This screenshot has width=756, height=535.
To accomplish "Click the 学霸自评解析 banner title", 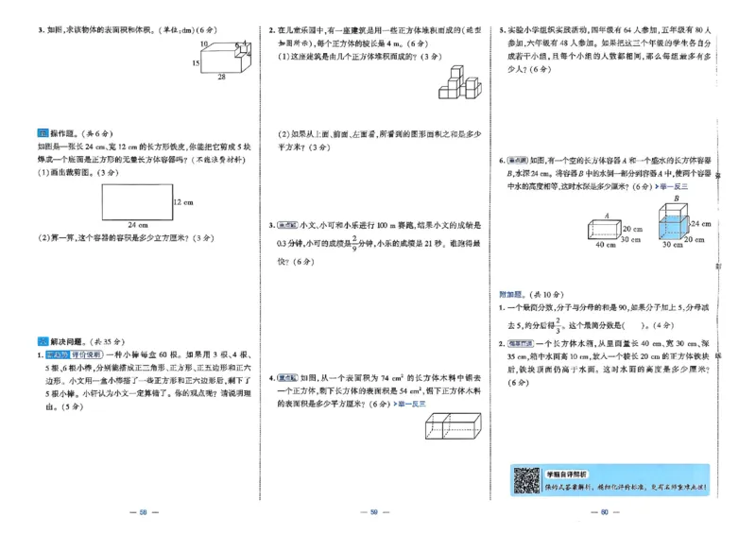I will [566, 475].
